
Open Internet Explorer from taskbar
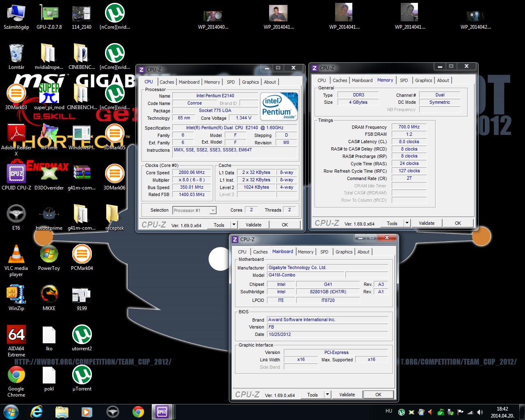tap(37, 412)
